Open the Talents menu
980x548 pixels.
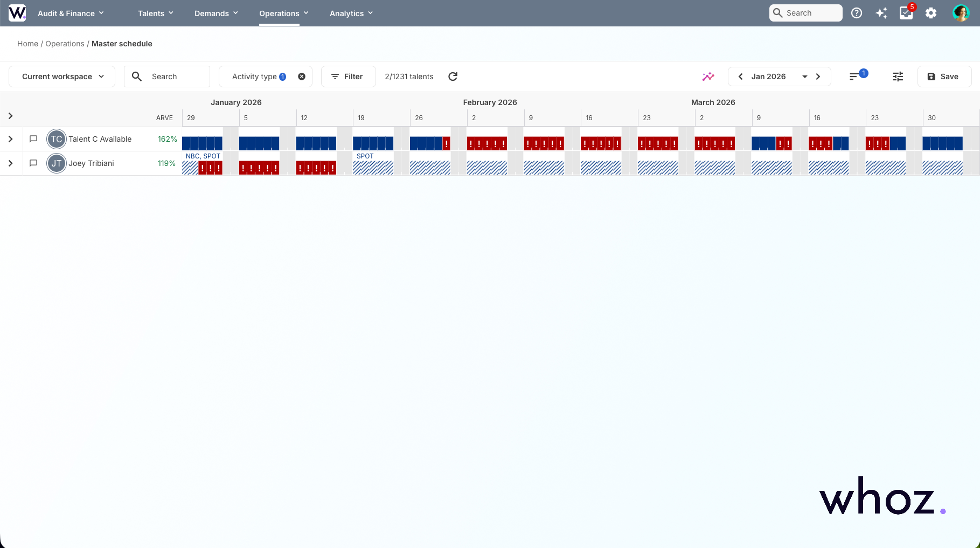(155, 13)
